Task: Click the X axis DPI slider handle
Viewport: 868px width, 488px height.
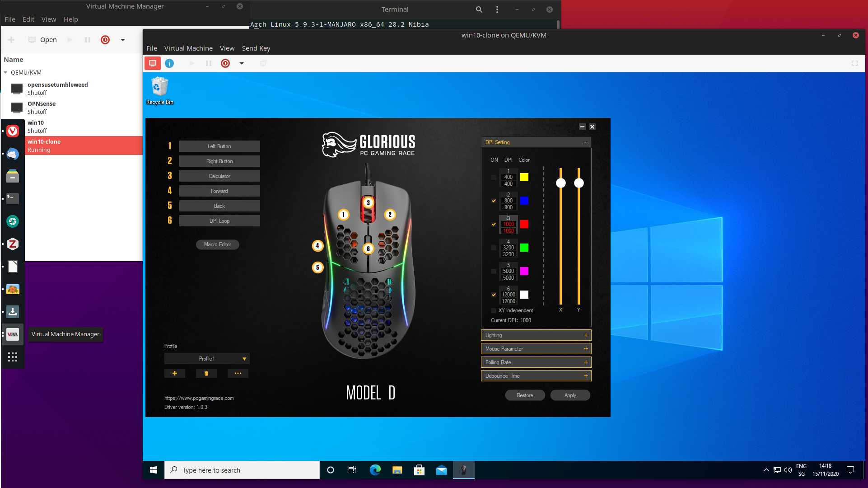Action: point(561,183)
